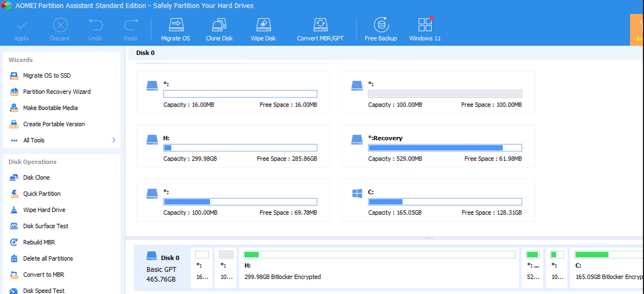This screenshot has height=294, width=644.
Task: Click the Windows logo icon on C: card
Action: click(357, 193)
